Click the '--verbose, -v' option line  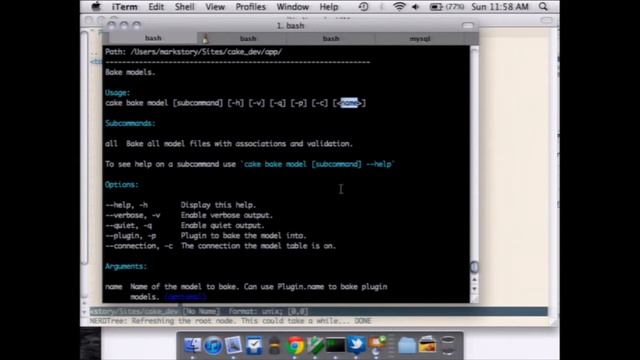click(189, 215)
